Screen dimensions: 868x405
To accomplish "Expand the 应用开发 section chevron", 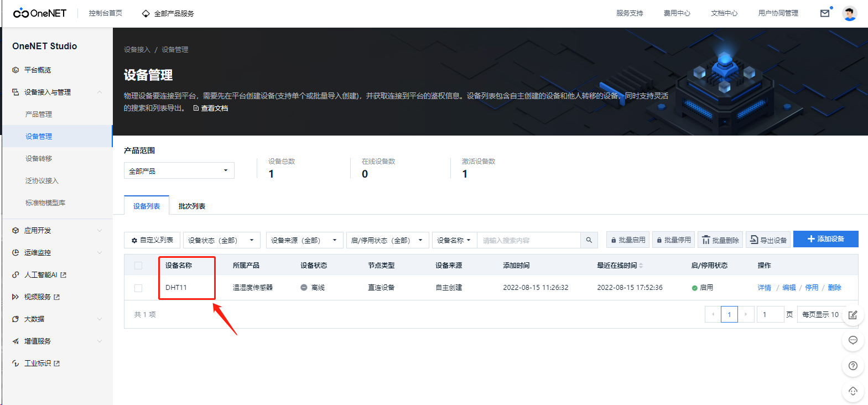I will click(x=100, y=231).
